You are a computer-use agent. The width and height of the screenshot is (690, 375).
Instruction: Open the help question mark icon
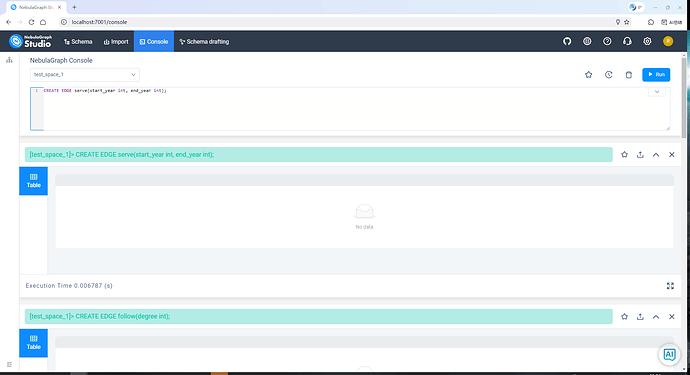[x=607, y=41]
